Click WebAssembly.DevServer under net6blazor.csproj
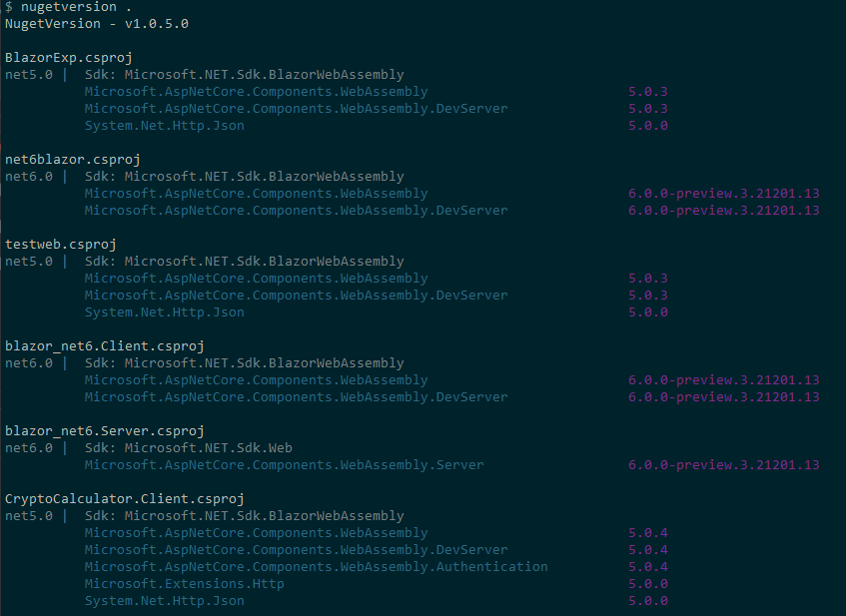 tap(296, 211)
